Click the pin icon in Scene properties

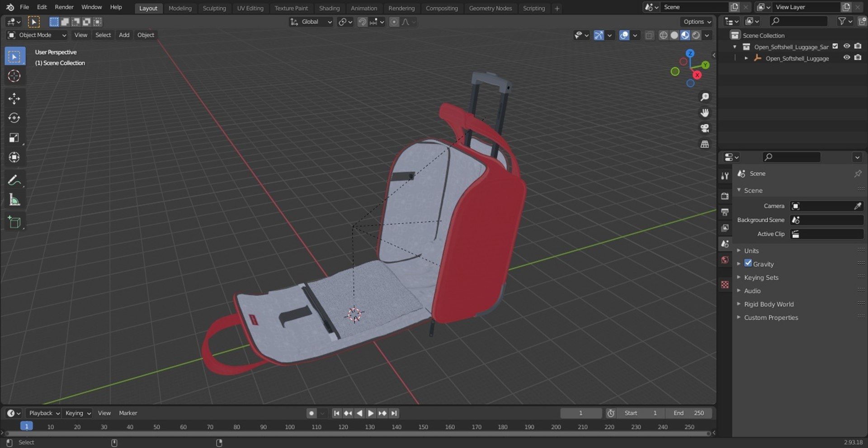(858, 174)
